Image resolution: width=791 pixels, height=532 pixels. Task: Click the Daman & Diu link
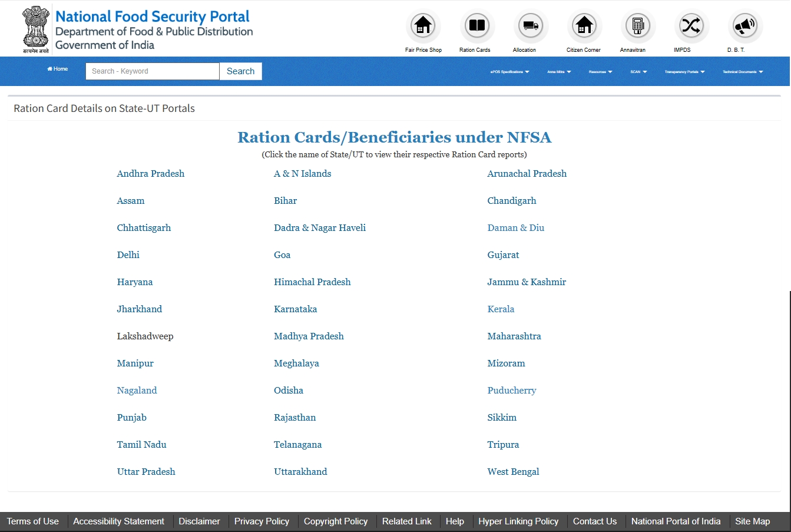pos(516,228)
